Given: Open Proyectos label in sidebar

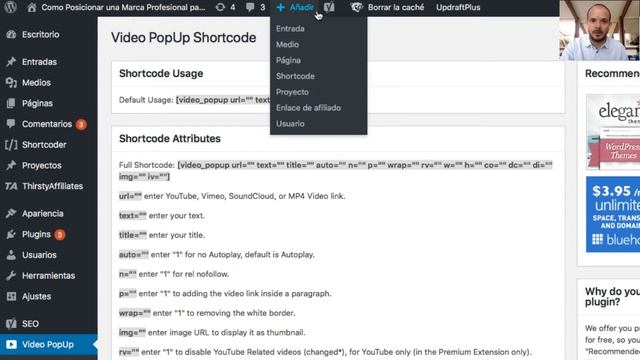Looking at the screenshot, I should [x=42, y=165].
